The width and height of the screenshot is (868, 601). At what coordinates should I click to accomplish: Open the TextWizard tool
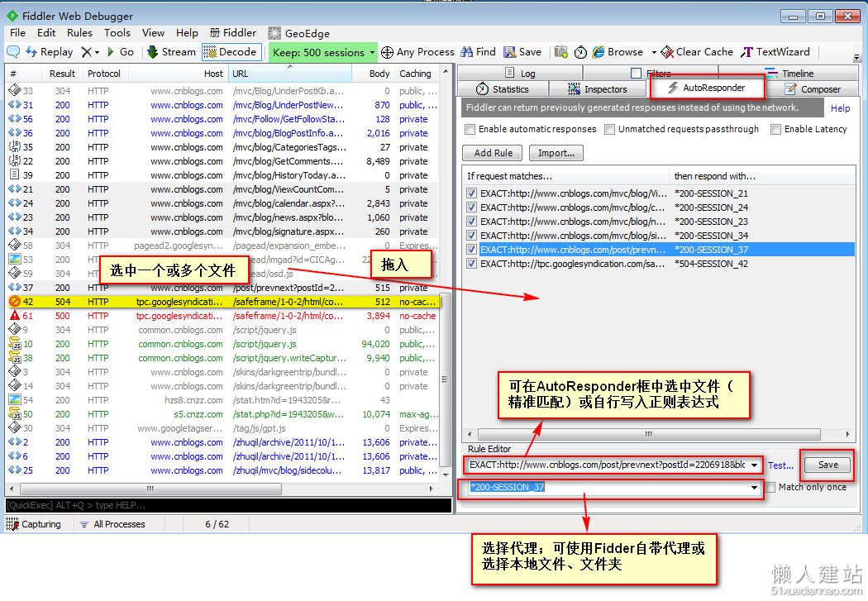[775, 52]
